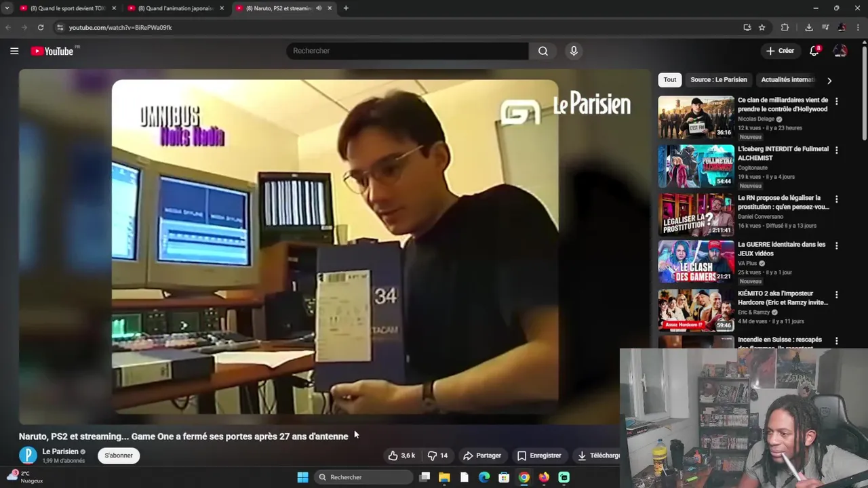Click the Partager share button
868x488 pixels.
click(481, 455)
